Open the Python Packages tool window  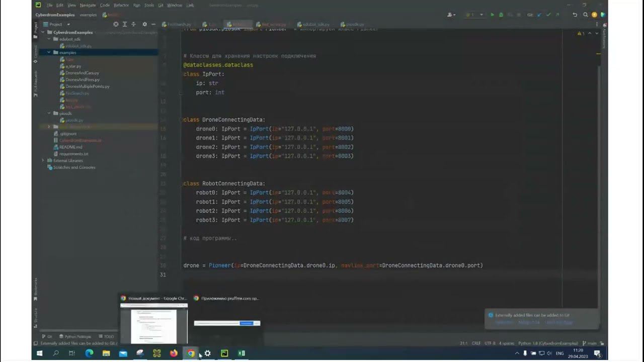(75, 336)
